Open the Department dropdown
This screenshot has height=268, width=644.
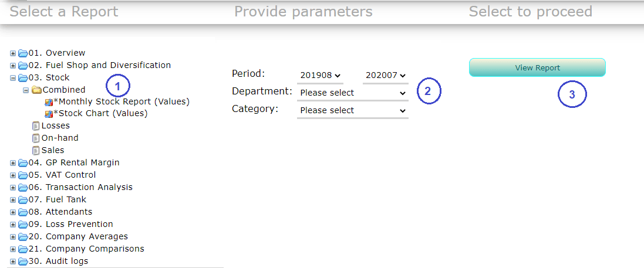(352, 93)
